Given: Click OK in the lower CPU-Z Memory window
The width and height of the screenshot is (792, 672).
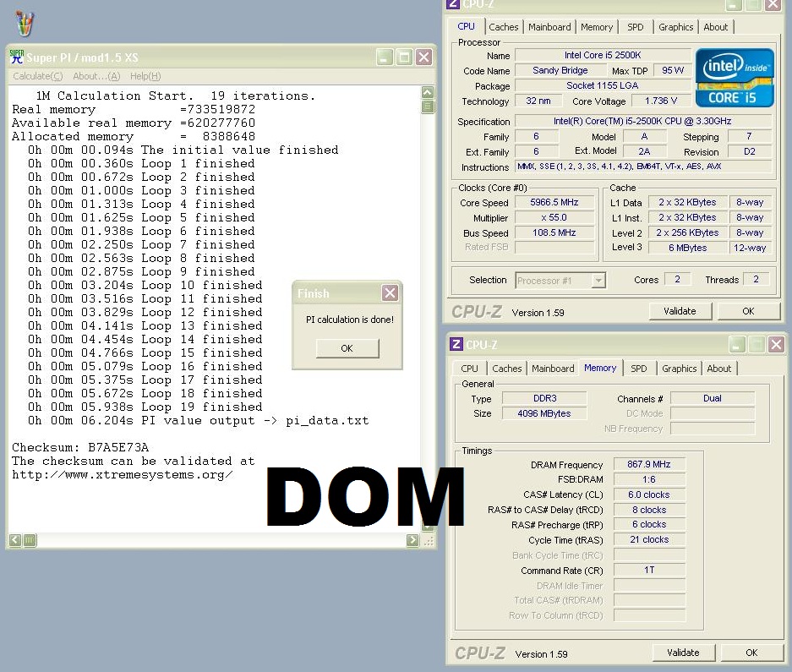Looking at the screenshot, I should 751,653.
